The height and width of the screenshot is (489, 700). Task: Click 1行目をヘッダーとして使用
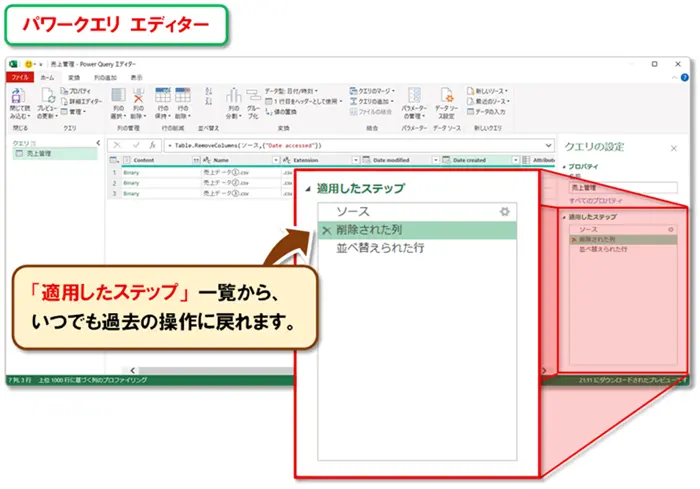coord(304,101)
